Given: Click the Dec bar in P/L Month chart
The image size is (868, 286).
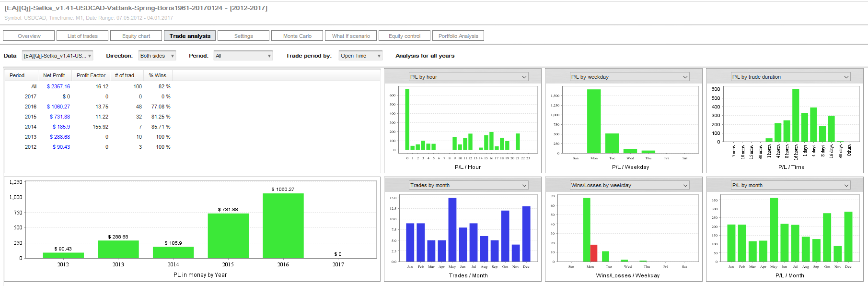Looking at the screenshot, I should 848,237.
